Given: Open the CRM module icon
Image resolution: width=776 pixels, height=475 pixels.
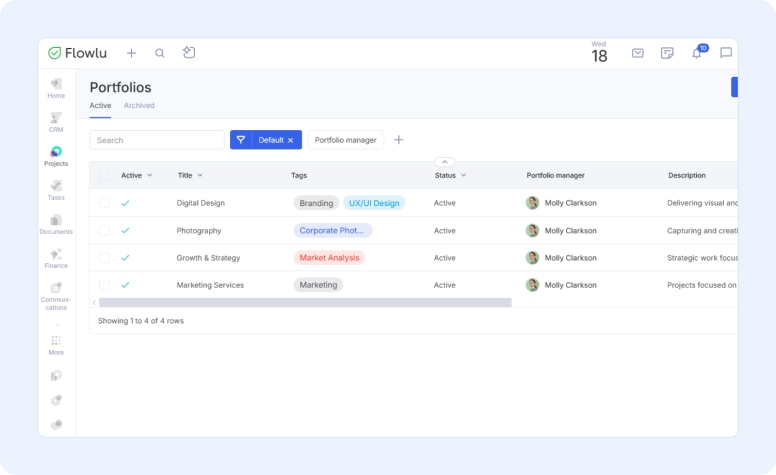Looking at the screenshot, I should 56,120.
